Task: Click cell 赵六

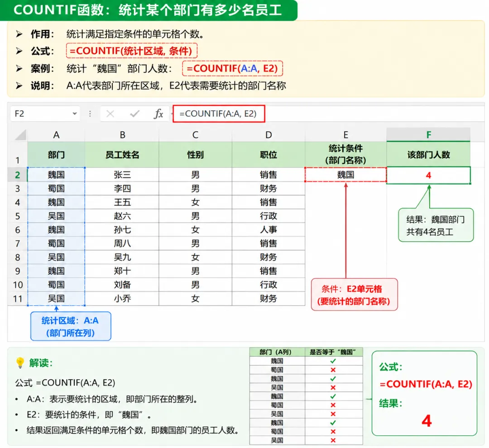Action: pos(122,216)
